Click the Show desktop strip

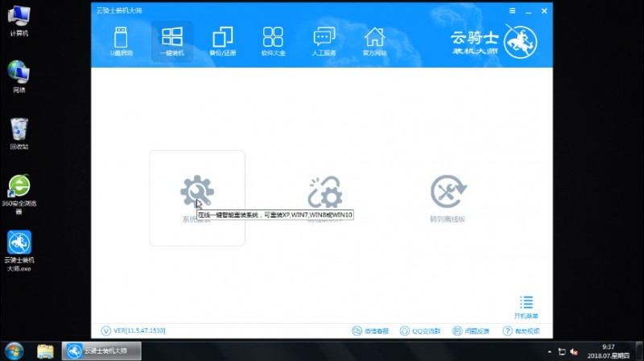[639, 351]
